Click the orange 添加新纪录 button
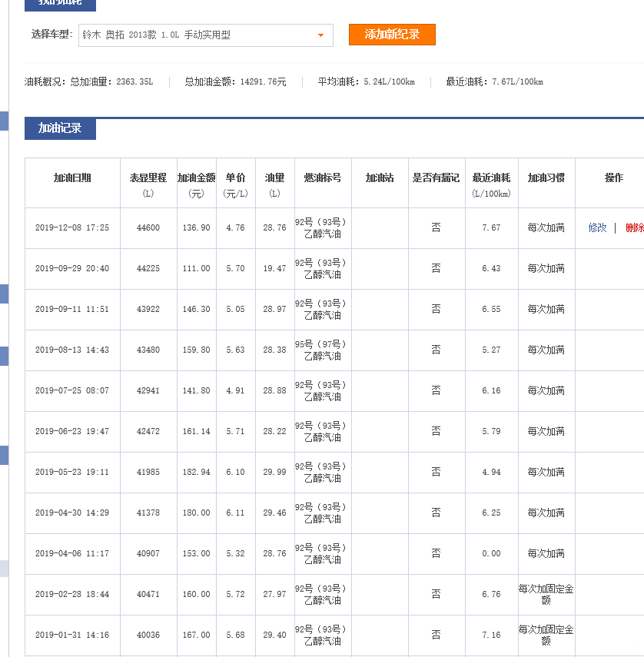 click(x=392, y=35)
